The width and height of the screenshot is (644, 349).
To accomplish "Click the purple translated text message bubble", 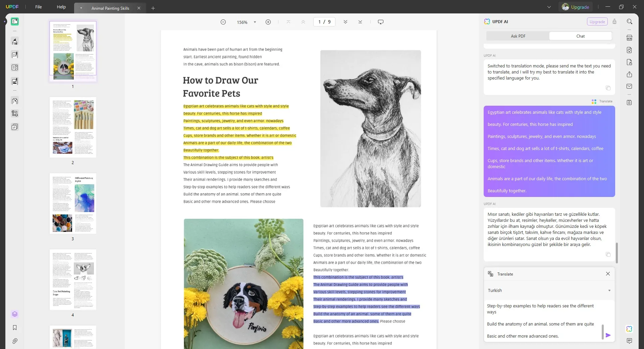I will (x=549, y=151).
